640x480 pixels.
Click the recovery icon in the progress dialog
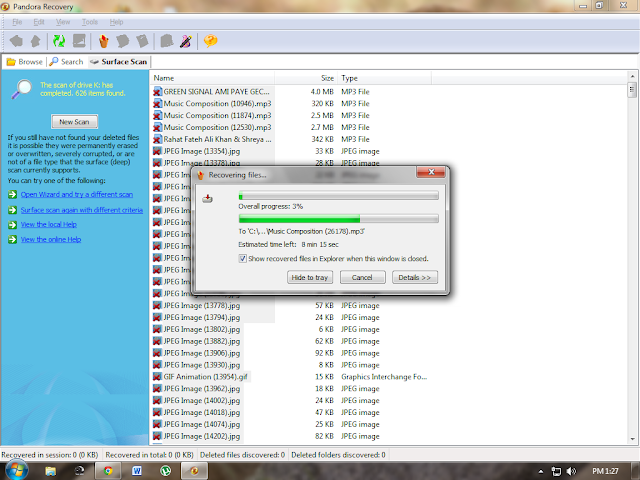tap(207, 199)
